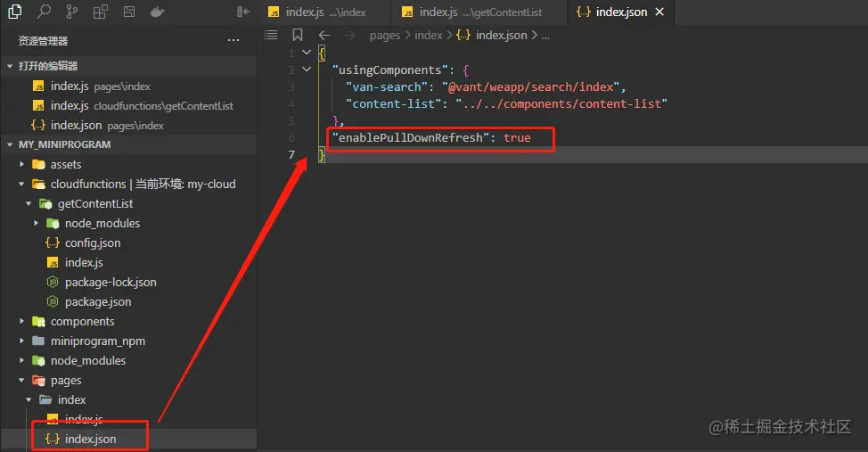
Task: Click "usingComponents" key in editor
Action: (389, 70)
